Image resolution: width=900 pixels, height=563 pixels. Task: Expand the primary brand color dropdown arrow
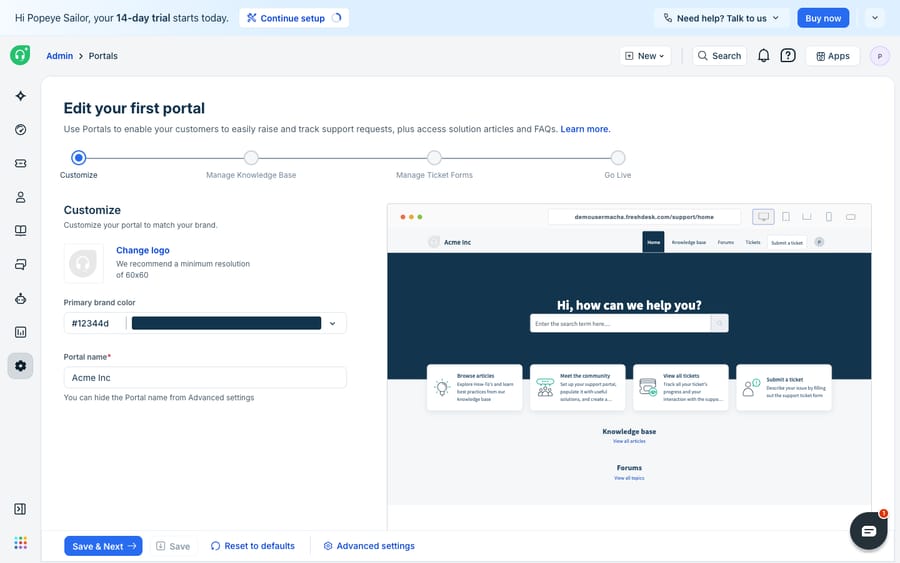tap(332, 324)
